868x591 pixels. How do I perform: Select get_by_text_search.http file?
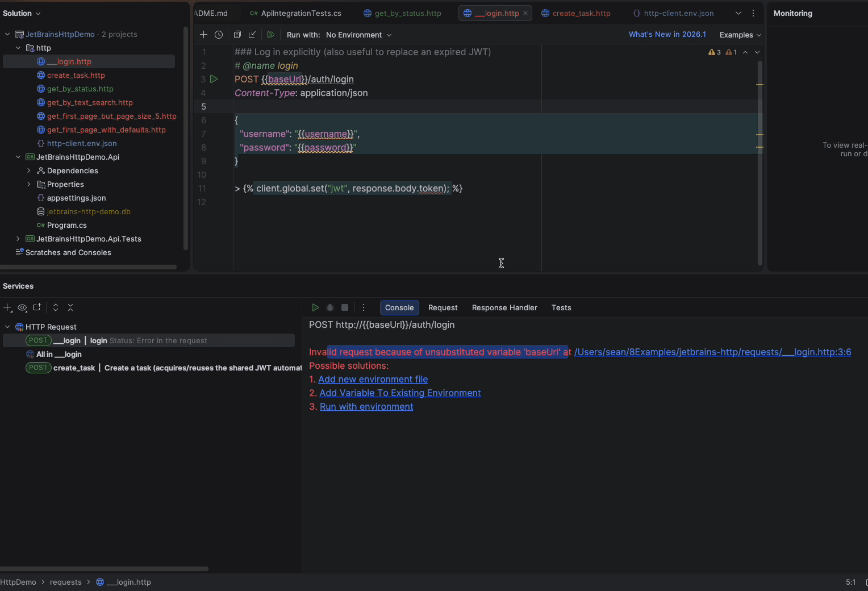tap(90, 102)
